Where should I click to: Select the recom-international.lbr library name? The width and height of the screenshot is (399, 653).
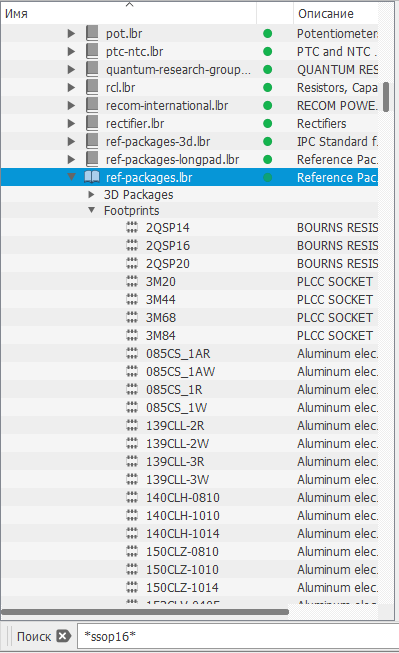pyautogui.click(x=167, y=105)
